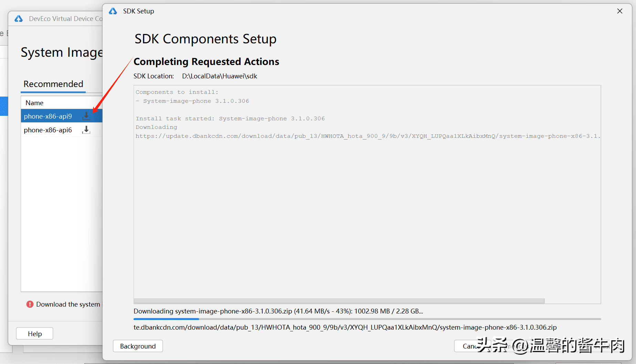Select the phone-x86-api6 system image row

pos(48,130)
